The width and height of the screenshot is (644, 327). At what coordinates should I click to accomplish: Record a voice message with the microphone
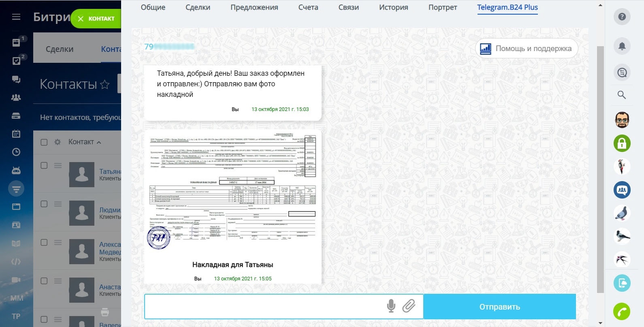tap(391, 306)
